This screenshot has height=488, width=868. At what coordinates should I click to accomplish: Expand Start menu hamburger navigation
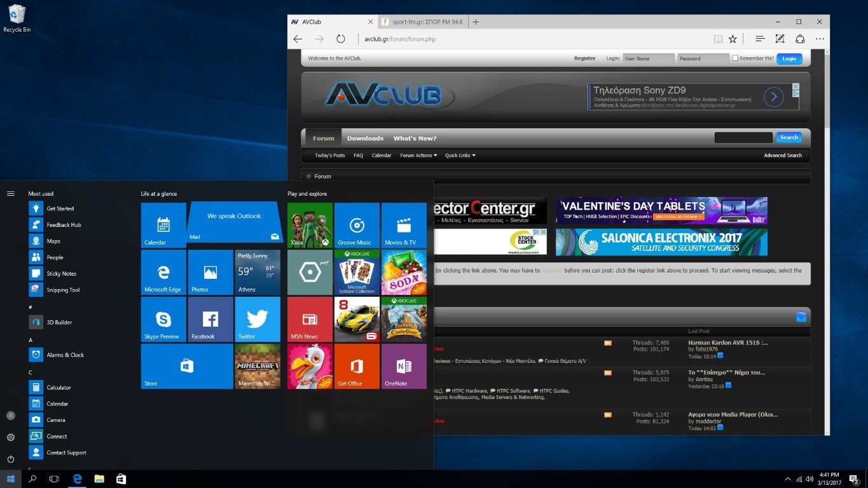(x=11, y=193)
